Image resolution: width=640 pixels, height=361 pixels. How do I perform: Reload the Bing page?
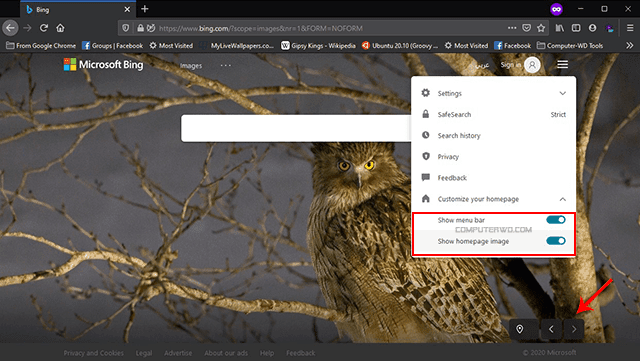point(44,28)
